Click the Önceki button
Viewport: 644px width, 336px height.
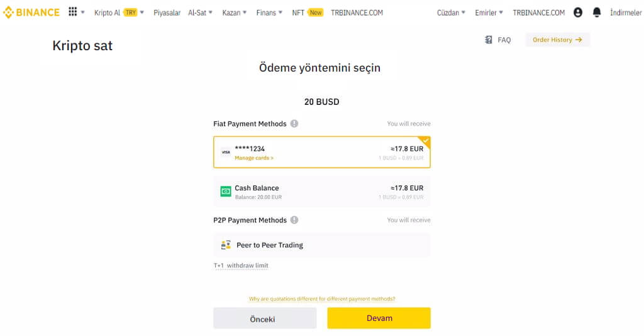click(265, 318)
